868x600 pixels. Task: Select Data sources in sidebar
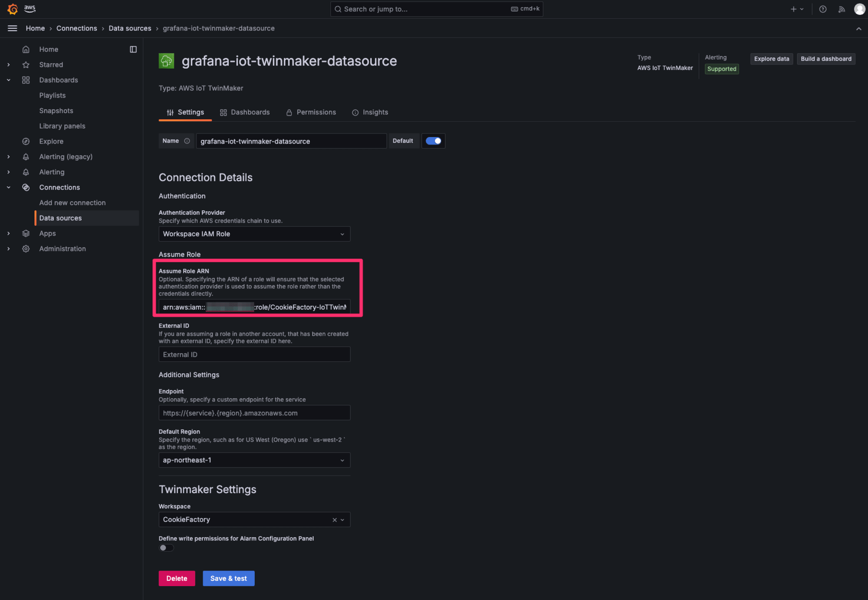[x=87, y=218]
